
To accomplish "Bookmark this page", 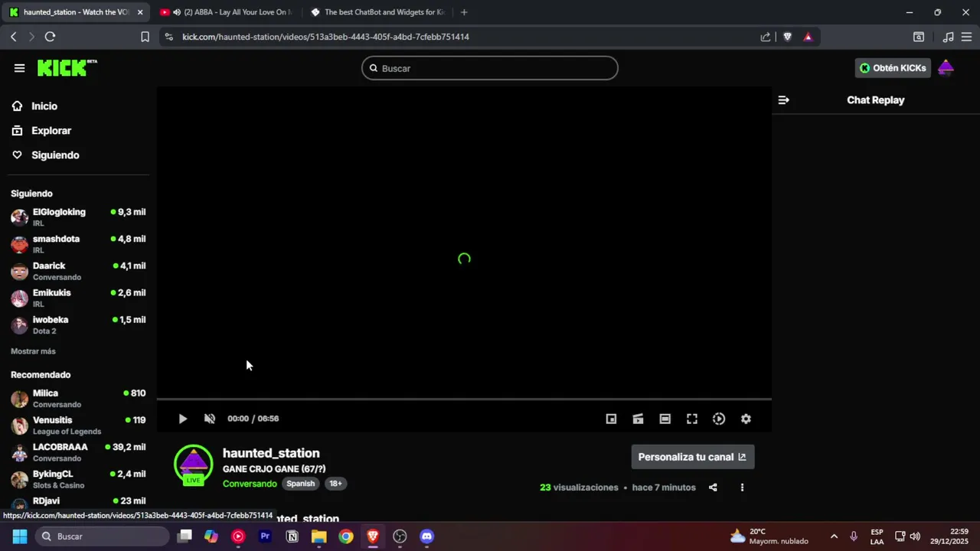I will (145, 37).
